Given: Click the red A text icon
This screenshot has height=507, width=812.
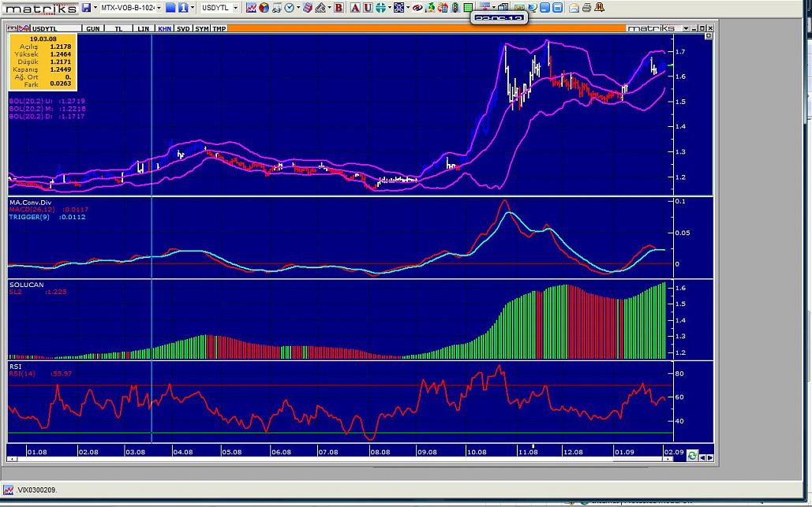Looking at the screenshot, I should point(355,8).
